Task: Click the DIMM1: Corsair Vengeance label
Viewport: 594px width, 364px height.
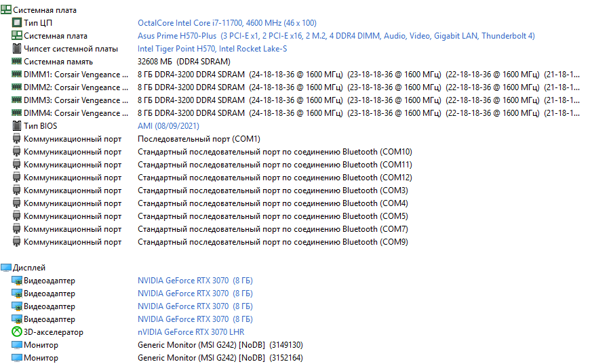Action: (x=76, y=75)
